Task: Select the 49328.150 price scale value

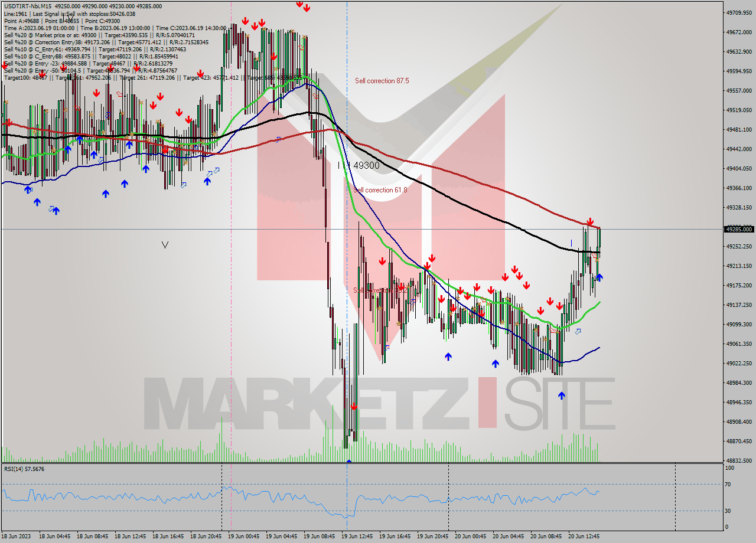Action: click(x=738, y=207)
